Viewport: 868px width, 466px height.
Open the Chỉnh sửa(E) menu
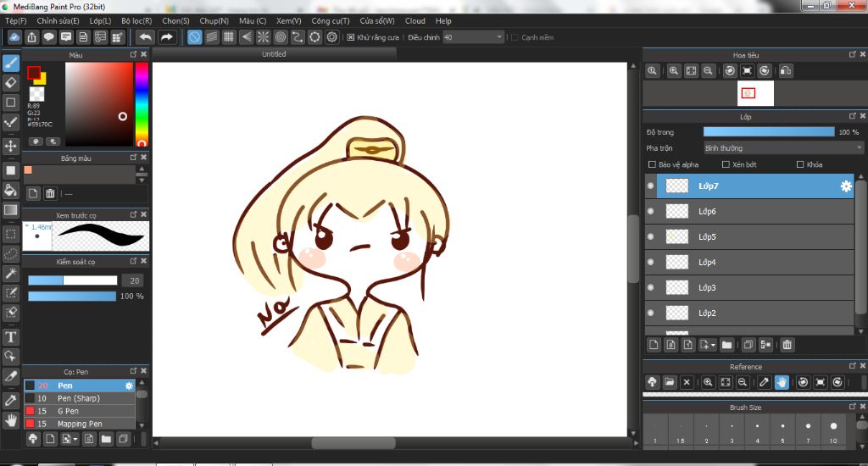pyautogui.click(x=58, y=20)
